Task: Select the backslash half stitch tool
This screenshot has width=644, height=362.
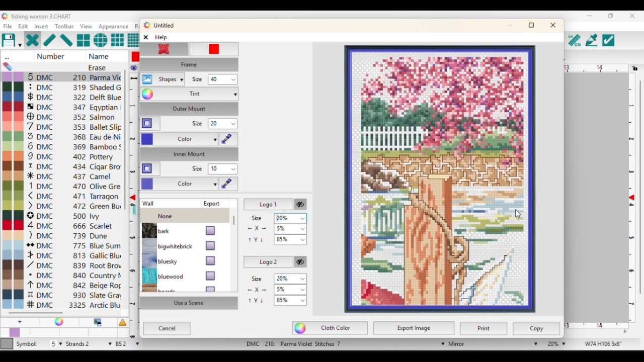Action: 66,40
